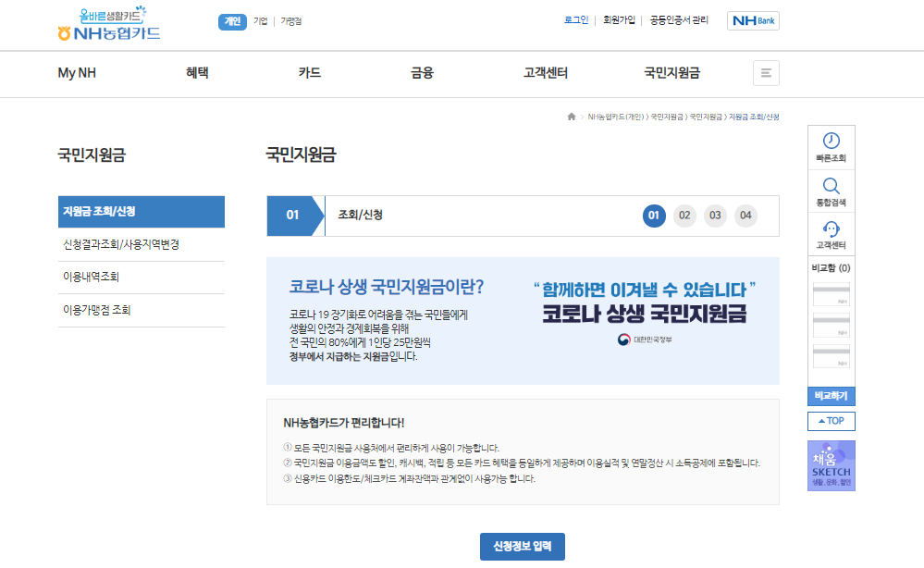924x568 pixels.
Task: Open the 카드 menu
Action: coord(309,73)
